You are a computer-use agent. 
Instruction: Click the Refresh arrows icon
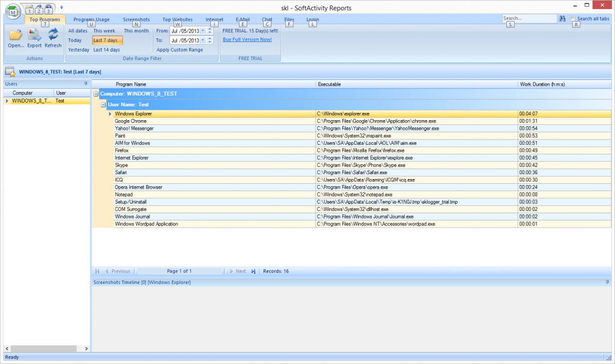coord(53,35)
